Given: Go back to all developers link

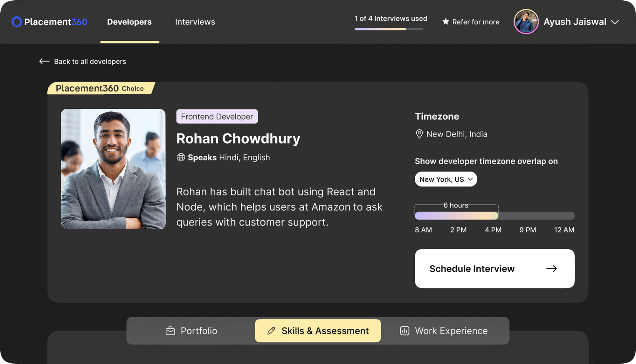Looking at the screenshot, I should coord(90,61).
